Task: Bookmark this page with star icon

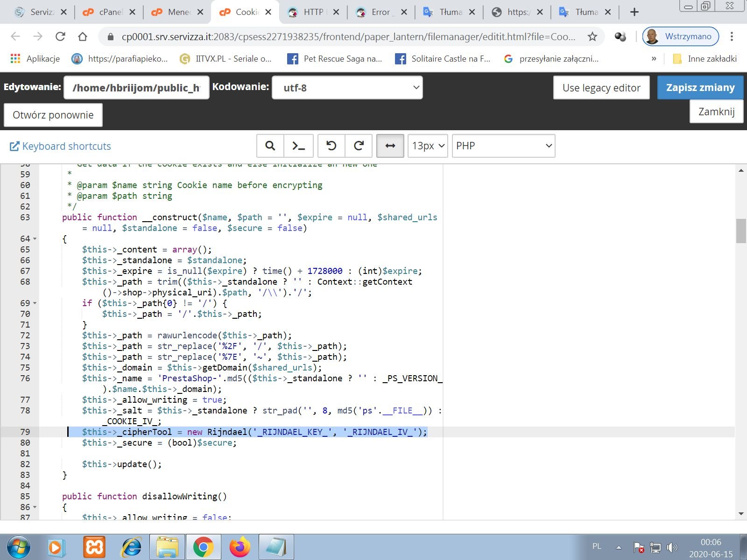Action: (592, 36)
